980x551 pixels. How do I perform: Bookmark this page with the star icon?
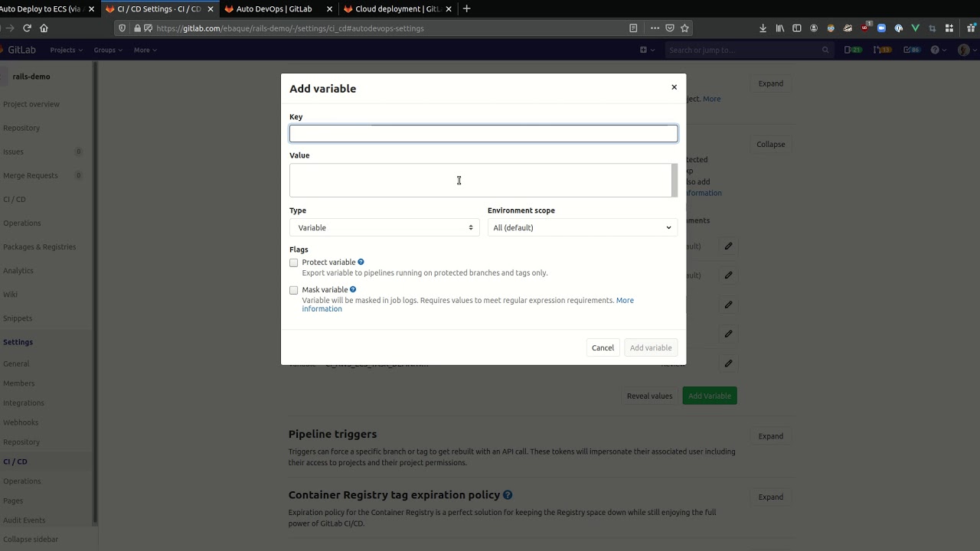pos(685,28)
